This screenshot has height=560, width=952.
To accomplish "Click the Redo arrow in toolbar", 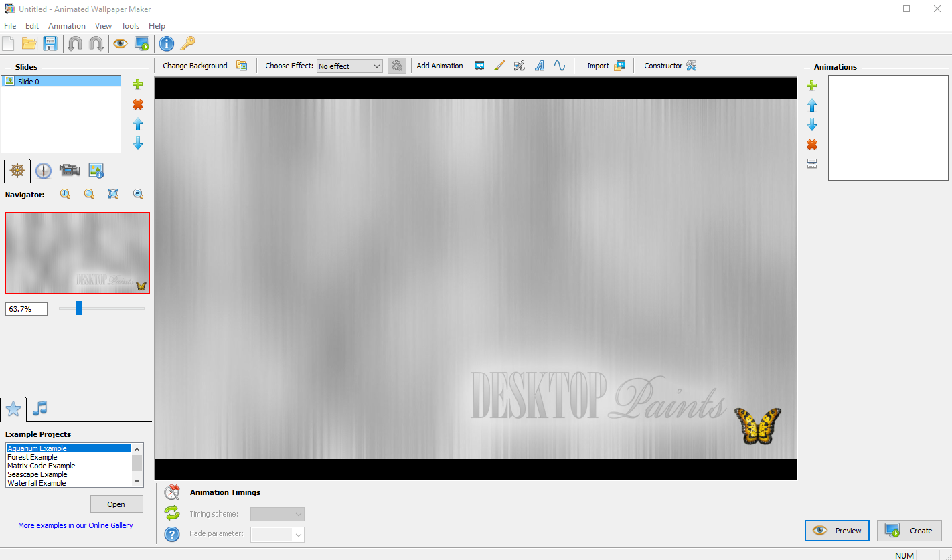I will click(x=96, y=44).
